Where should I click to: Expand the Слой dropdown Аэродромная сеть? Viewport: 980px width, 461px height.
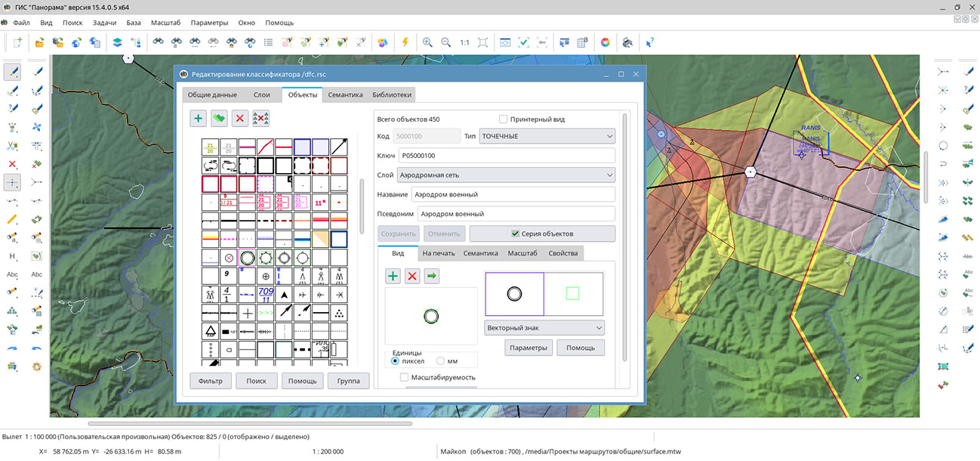pos(507,175)
